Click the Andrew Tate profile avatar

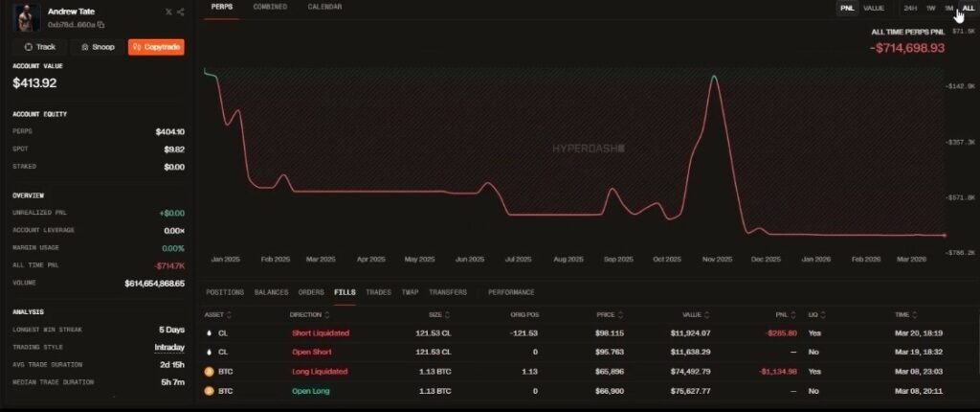coord(26,18)
